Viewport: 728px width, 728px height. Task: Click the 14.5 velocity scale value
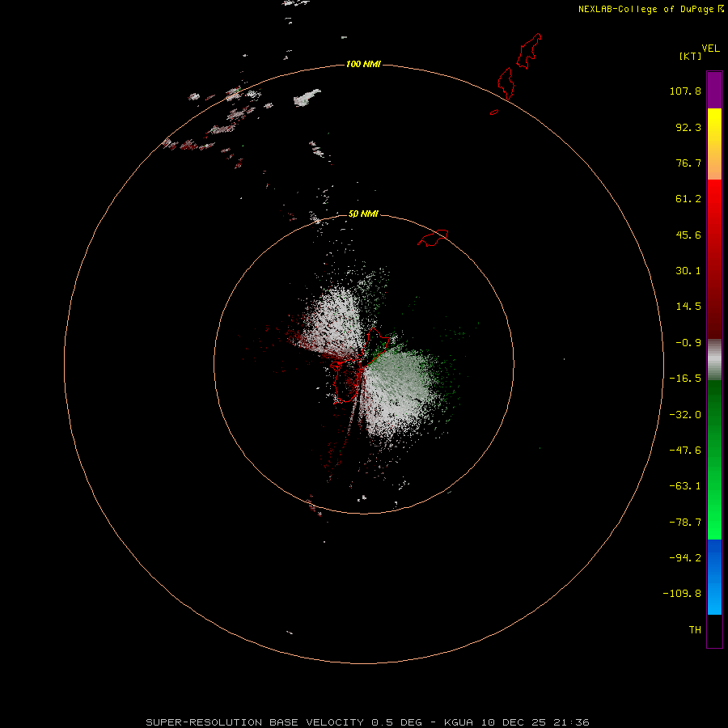click(688, 307)
